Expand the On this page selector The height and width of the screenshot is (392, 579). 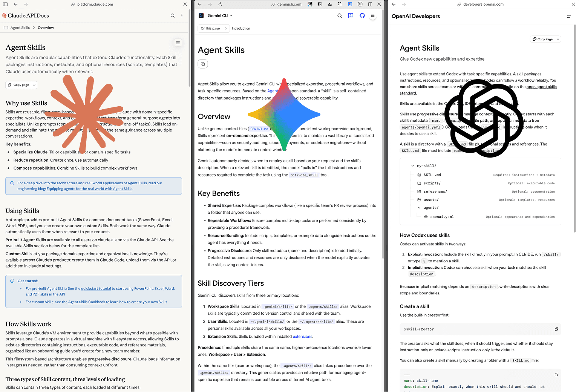[x=214, y=28]
